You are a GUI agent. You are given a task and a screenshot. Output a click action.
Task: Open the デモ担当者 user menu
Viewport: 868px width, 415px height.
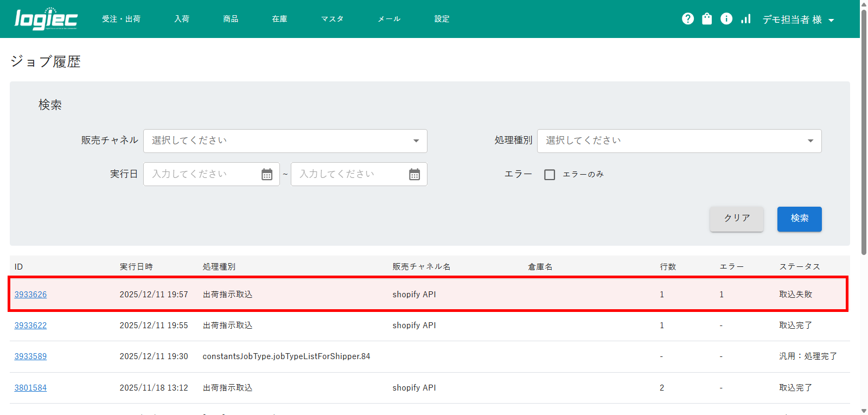pos(798,20)
